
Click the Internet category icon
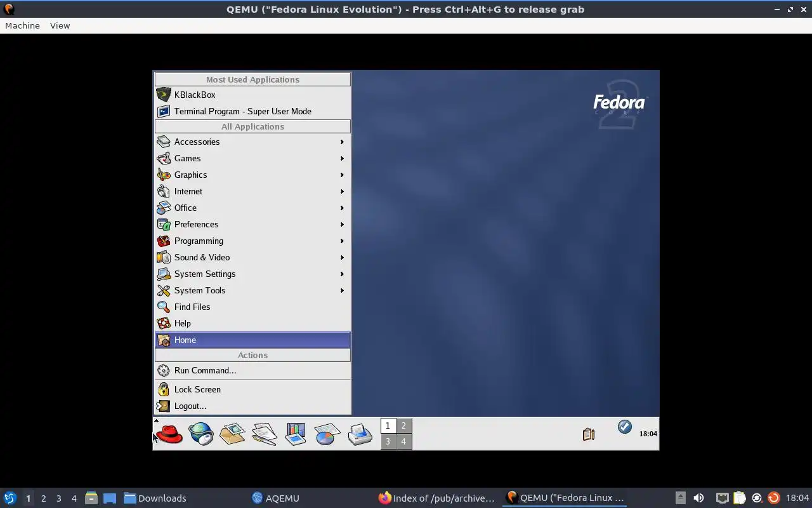click(x=164, y=191)
